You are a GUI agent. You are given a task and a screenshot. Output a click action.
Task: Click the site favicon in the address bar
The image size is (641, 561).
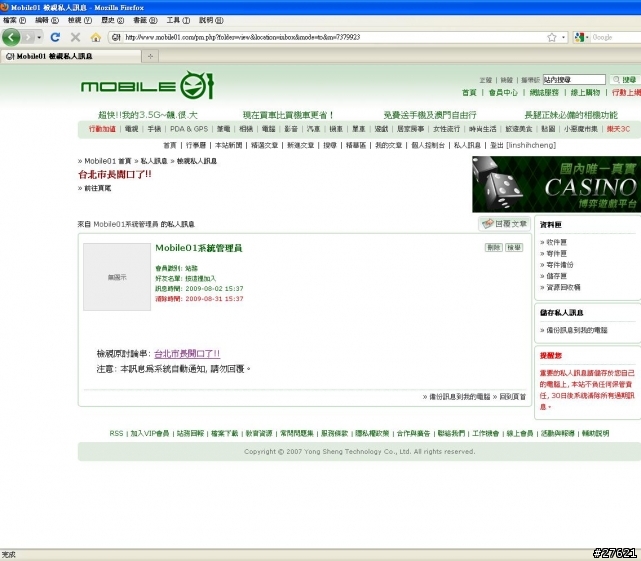pos(116,37)
